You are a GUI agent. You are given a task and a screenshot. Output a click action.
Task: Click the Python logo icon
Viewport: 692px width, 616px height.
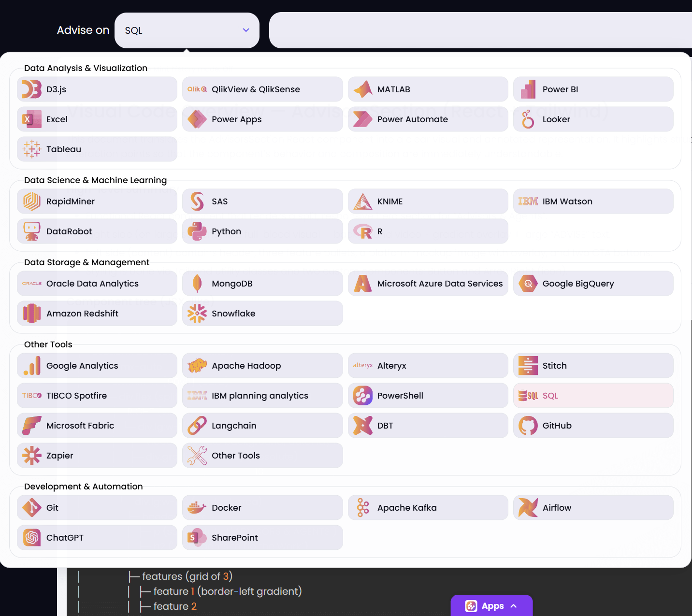click(197, 231)
